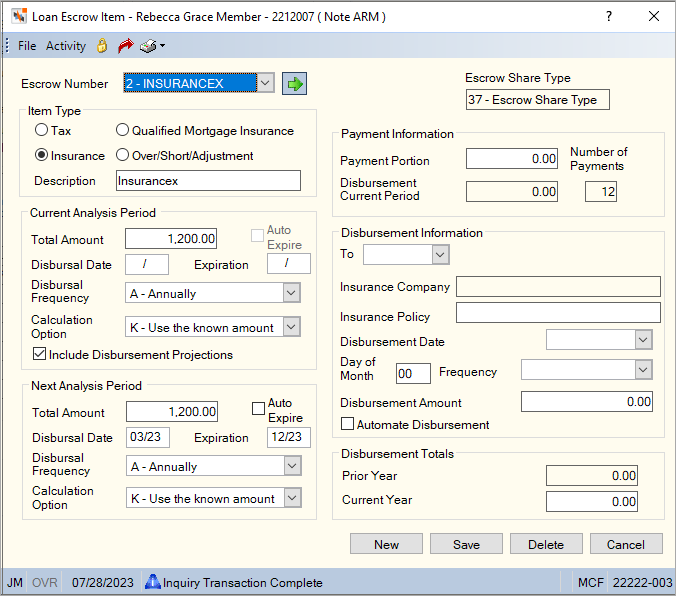
Task: Click 22222-003 in the status bar
Action: coord(642,583)
